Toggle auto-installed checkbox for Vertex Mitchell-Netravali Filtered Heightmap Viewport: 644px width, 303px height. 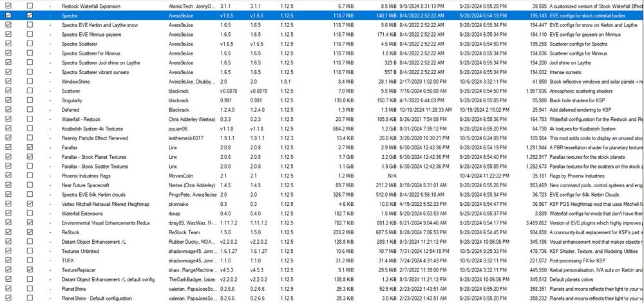pyautogui.click(x=30, y=204)
